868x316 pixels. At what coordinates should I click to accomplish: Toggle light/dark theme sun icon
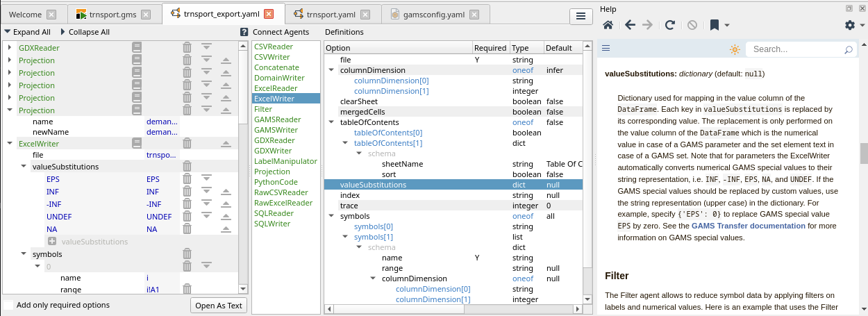735,49
